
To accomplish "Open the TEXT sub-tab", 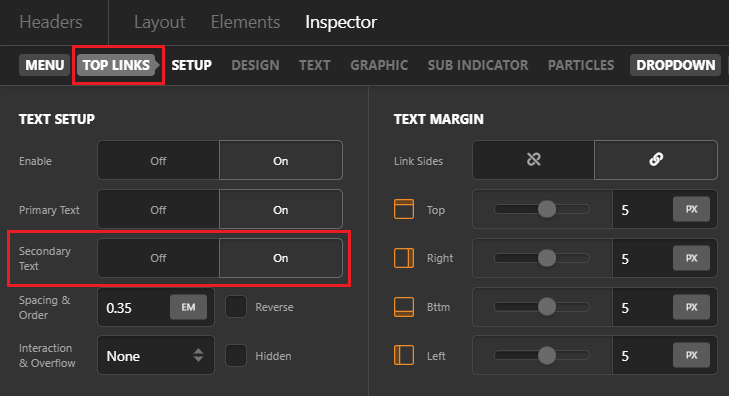I will [x=315, y=65].
